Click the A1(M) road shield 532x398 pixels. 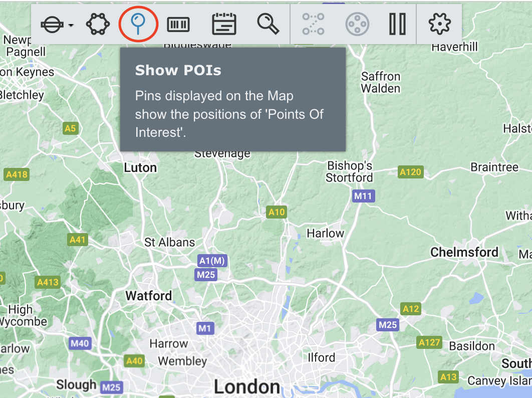[x=212, y=261]
